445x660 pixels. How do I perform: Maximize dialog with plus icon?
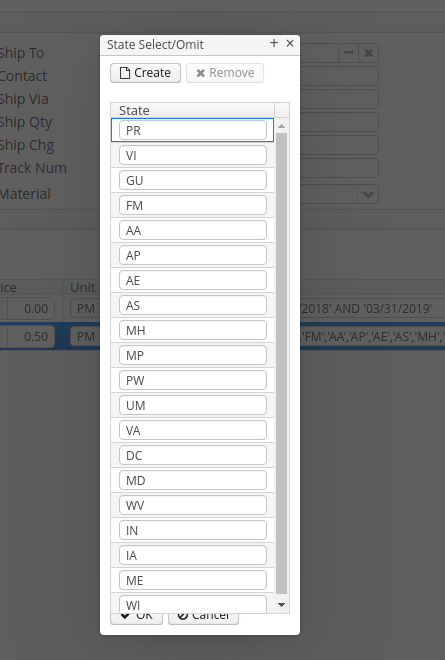pyautogui.click(x=274, y=43)
